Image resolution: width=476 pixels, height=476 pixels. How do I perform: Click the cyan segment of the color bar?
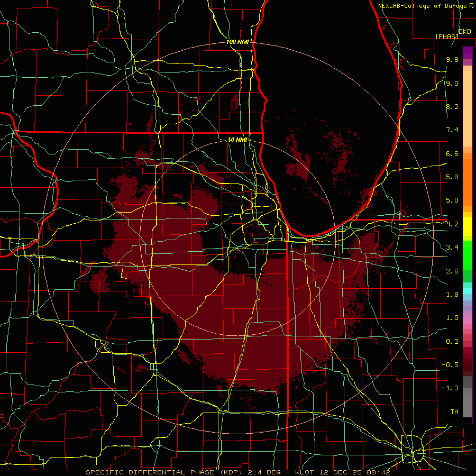[x=467, y=291]
